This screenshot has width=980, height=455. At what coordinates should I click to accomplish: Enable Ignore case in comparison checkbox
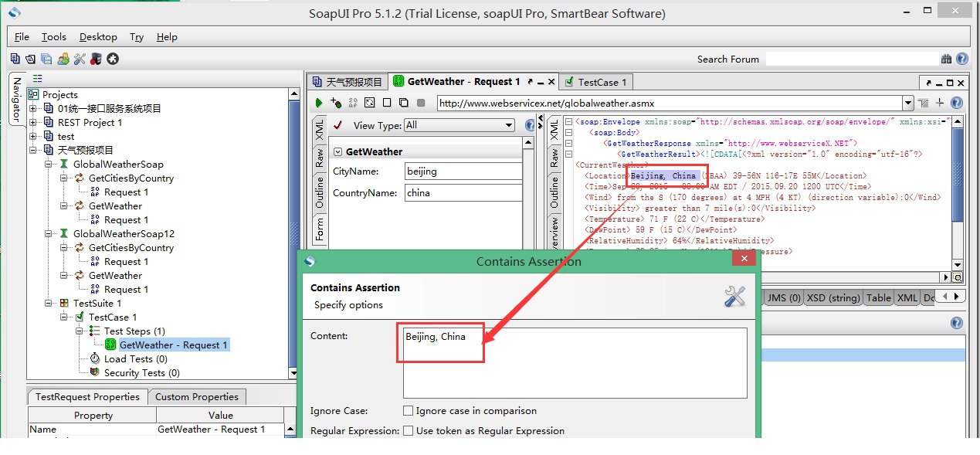408,411
